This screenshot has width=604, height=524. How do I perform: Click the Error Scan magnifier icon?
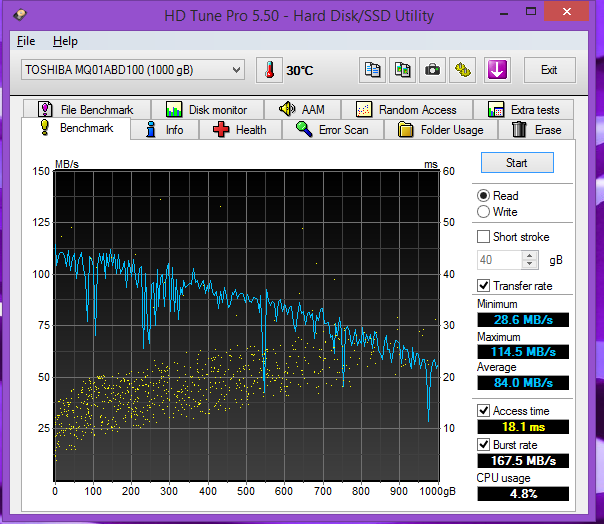coord(304,129)
